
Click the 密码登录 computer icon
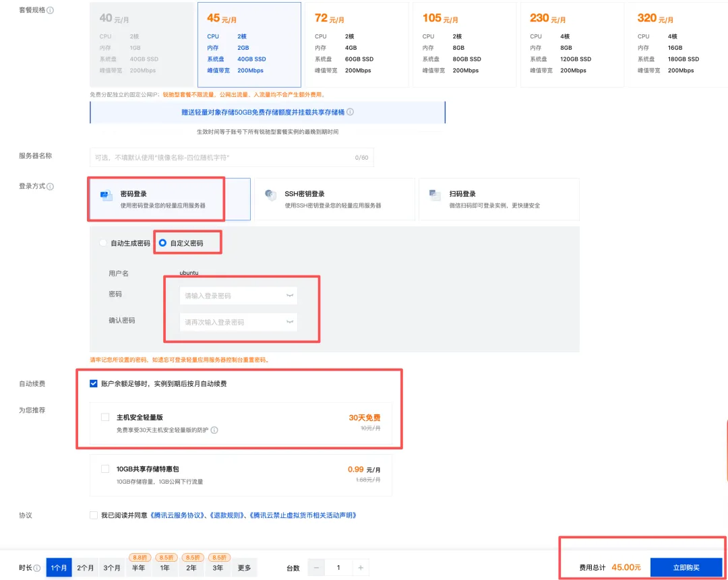[107, 196]
